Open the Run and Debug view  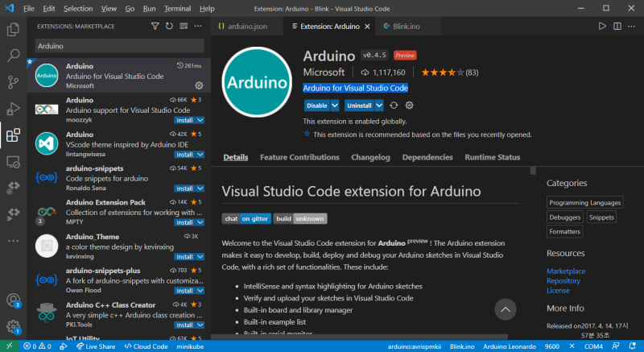pyautogui.click(x=13, y=109)
